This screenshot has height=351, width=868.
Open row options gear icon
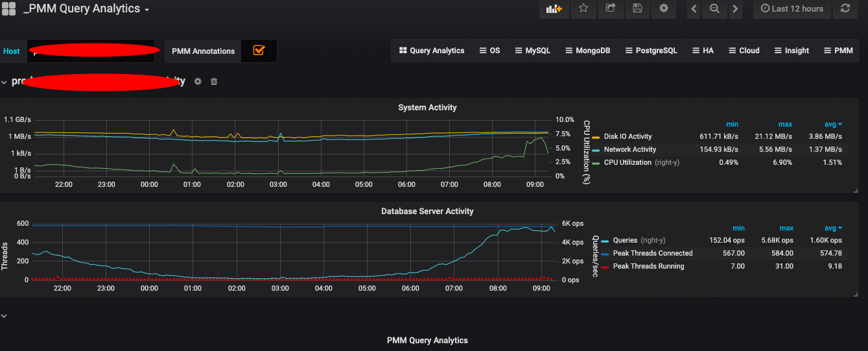pos(198,81)
